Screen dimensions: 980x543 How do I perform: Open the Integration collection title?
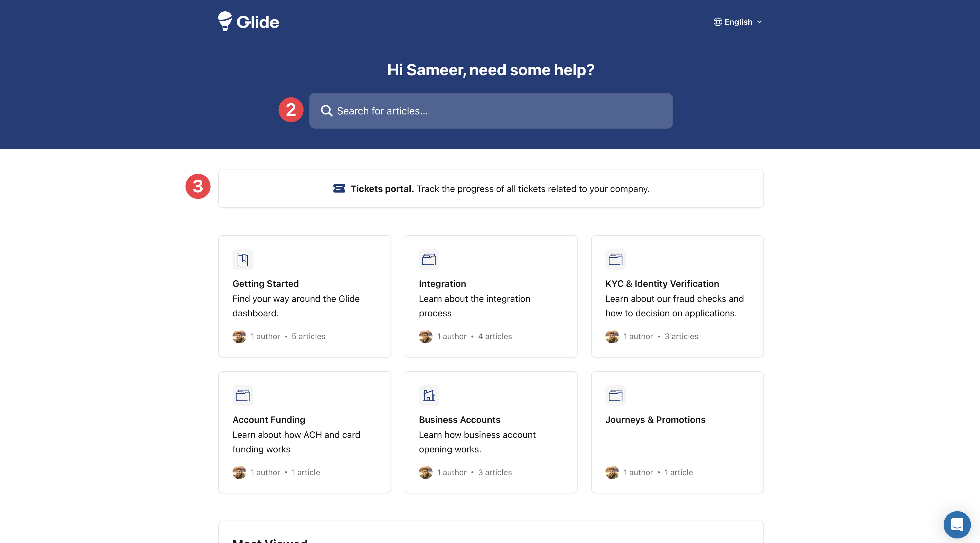point(442,284)
